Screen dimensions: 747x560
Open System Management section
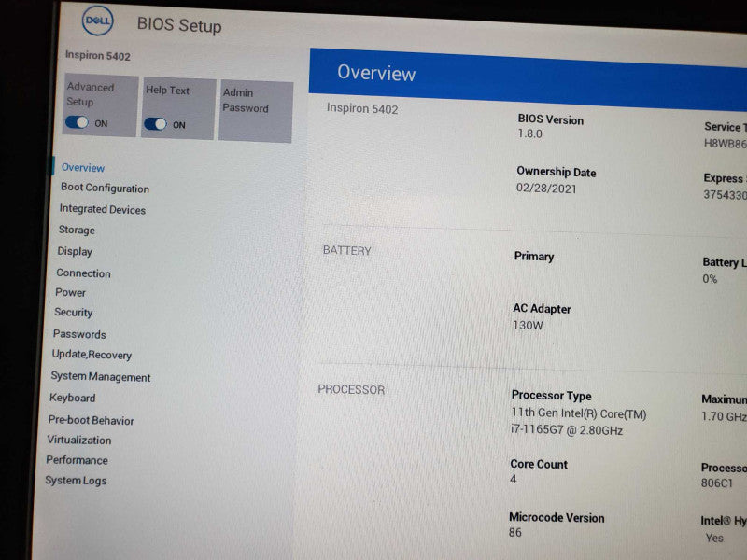click(101, 377)
